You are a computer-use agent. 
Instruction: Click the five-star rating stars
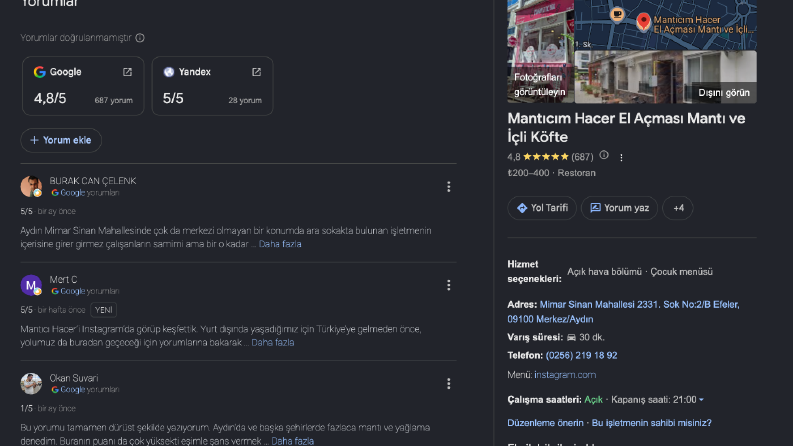(546, 157)
